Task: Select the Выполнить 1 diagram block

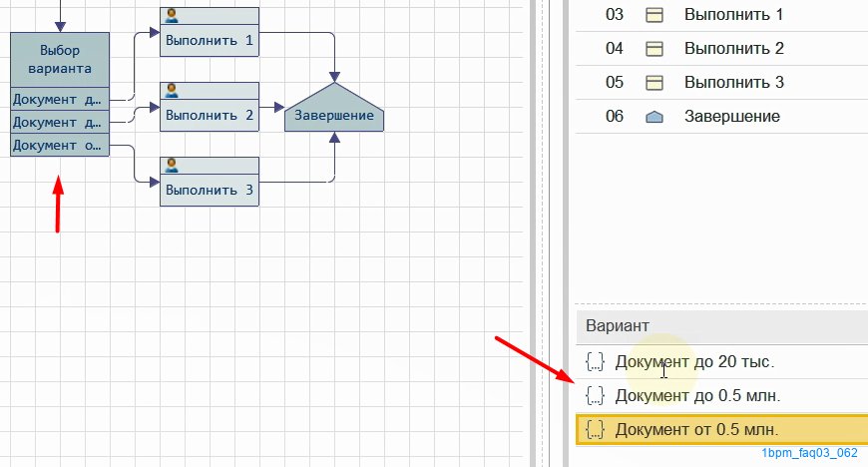Action: 210,41
